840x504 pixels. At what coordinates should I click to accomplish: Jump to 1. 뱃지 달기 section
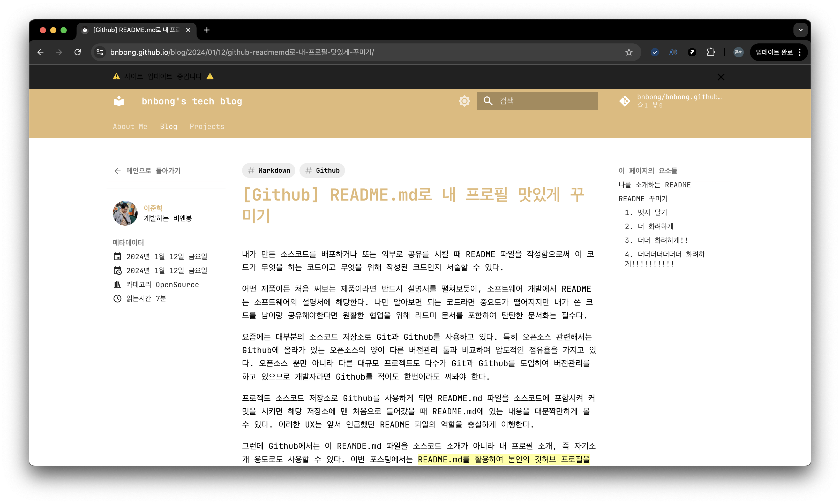pos(646,213)
